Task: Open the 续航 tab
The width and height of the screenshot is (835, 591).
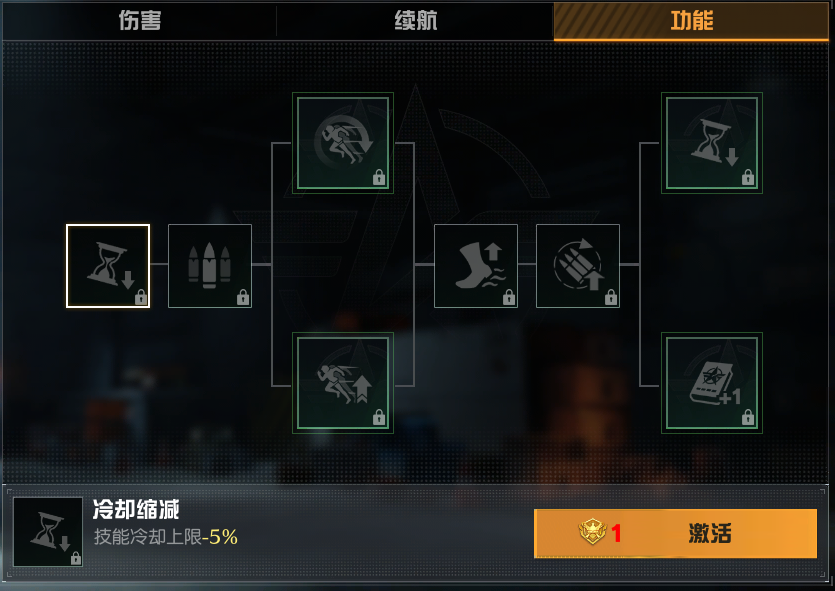Action: tap(415, 21)
